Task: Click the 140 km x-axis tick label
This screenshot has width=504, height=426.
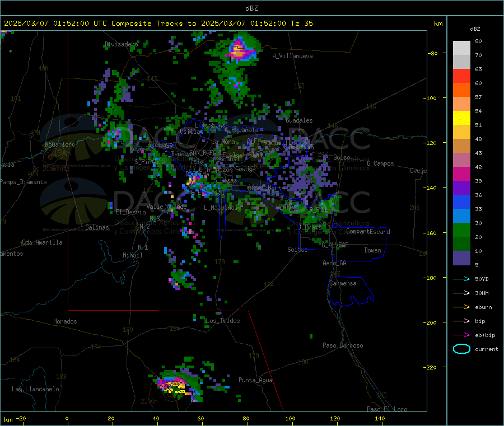Action: click(380, 418)
